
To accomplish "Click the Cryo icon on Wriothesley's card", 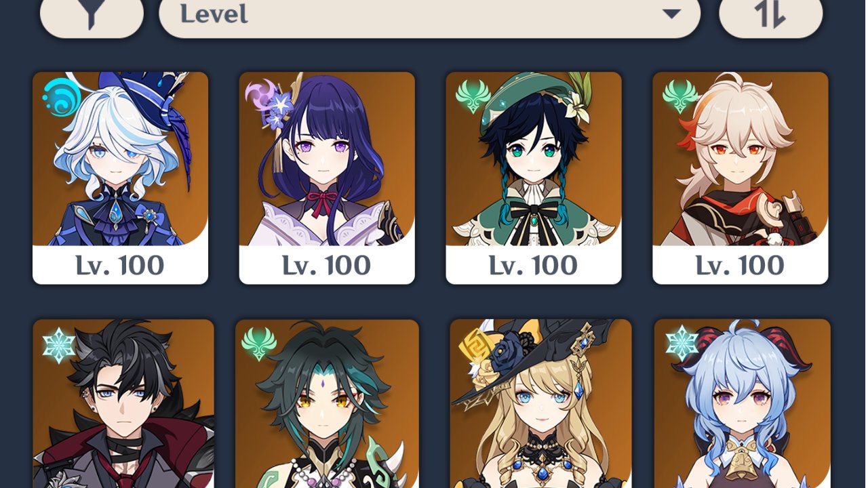I will coord(59,346).
